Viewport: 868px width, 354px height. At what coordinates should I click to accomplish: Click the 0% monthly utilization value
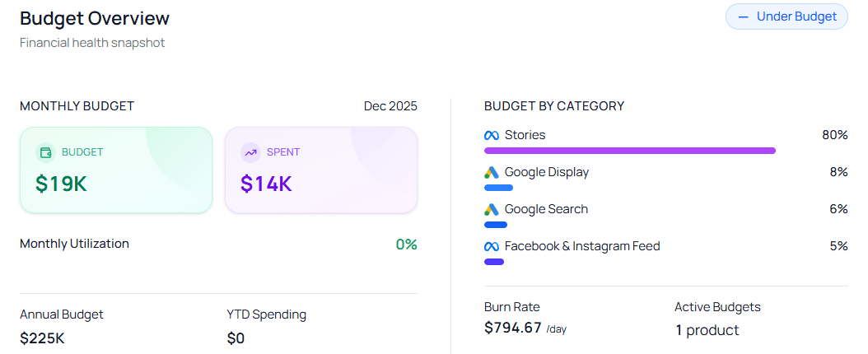pyautogui.click(x=406, y=245)
